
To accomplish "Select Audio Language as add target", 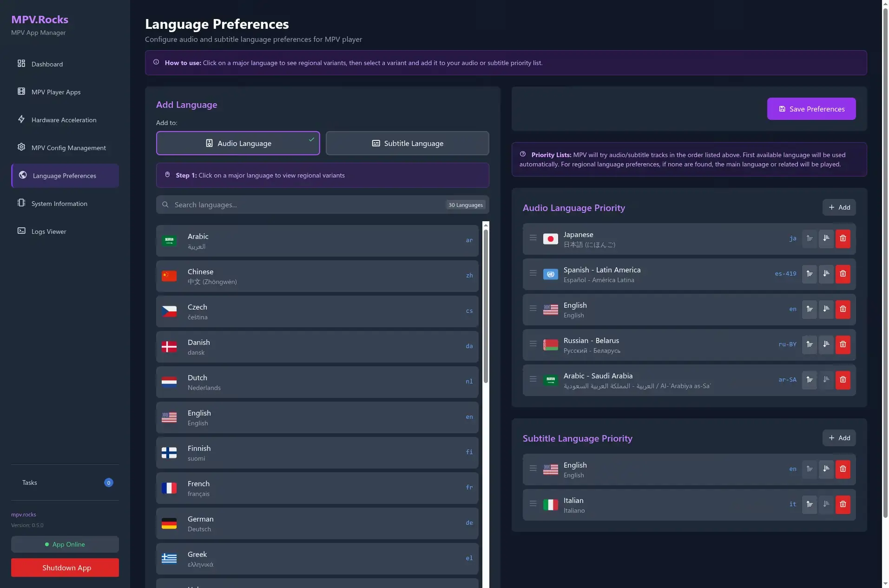I will pos(238,143).
